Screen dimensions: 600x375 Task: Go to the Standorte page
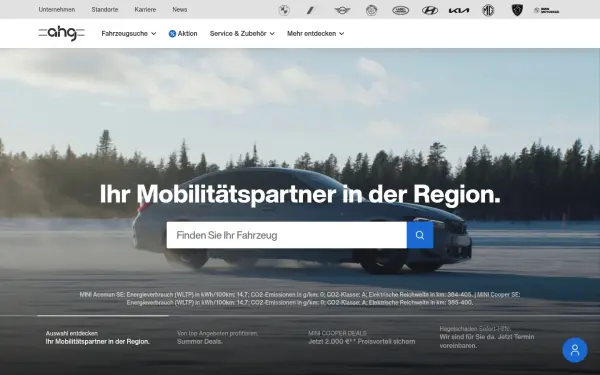105,10
